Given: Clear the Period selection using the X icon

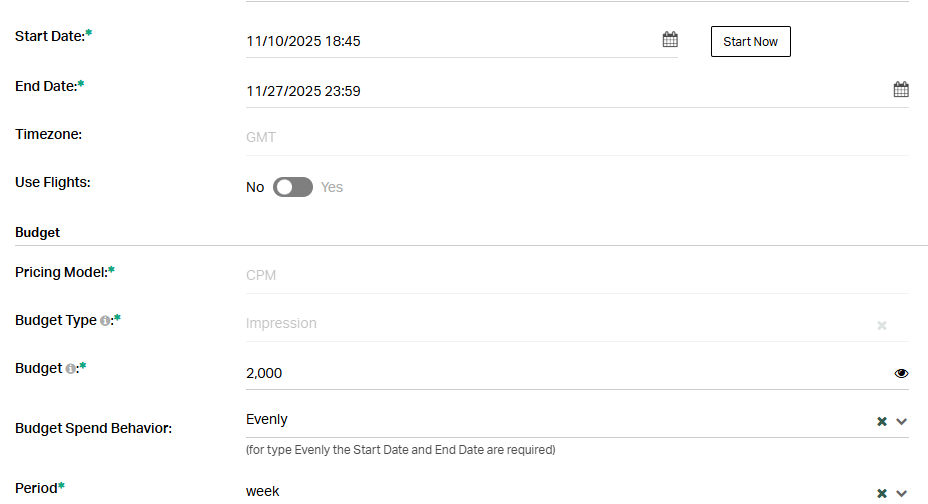Looking at the screenshot, I should point(882,493).
